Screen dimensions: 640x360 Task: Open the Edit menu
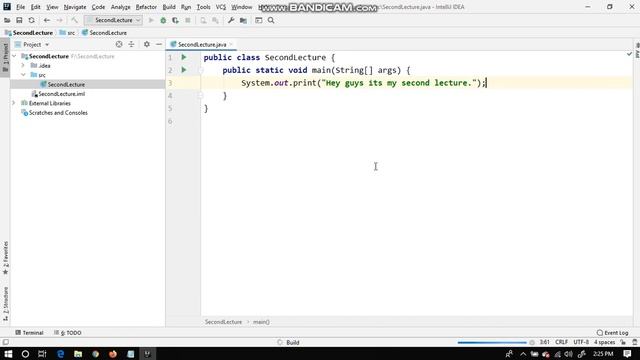(36, 7)
